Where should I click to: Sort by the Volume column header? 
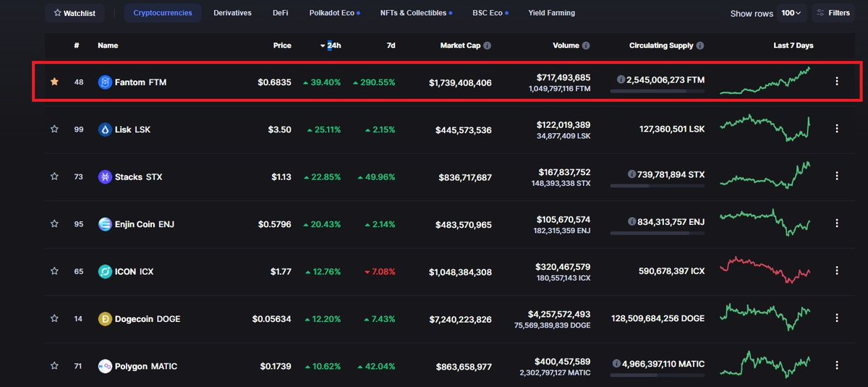(x=566, y=46)
